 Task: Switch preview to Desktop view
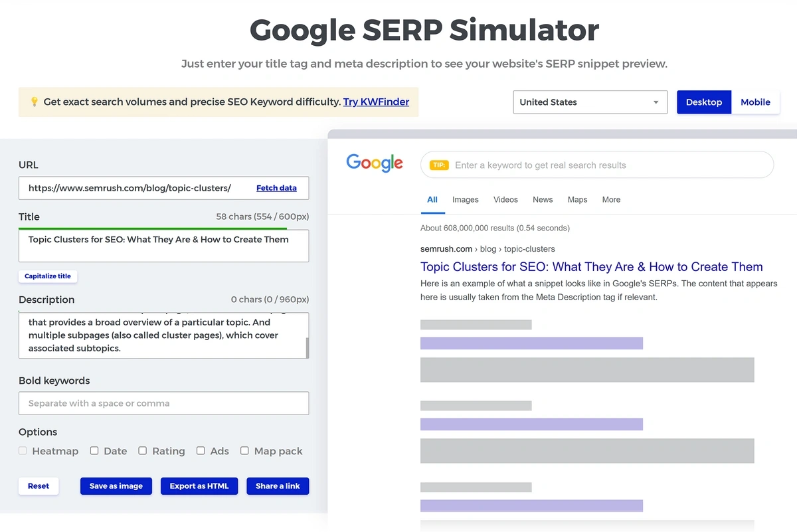pyautogui.click(x=704, y=102)
